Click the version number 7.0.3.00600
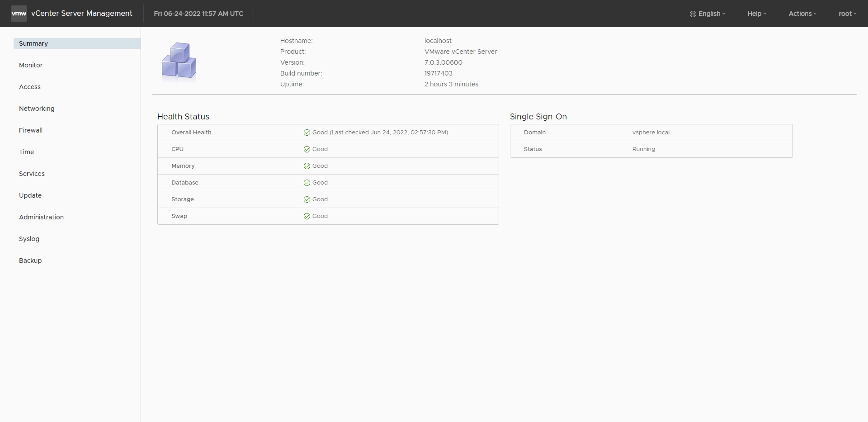The image size is (868, 422). pyautogui.click(x=443, y=62)
